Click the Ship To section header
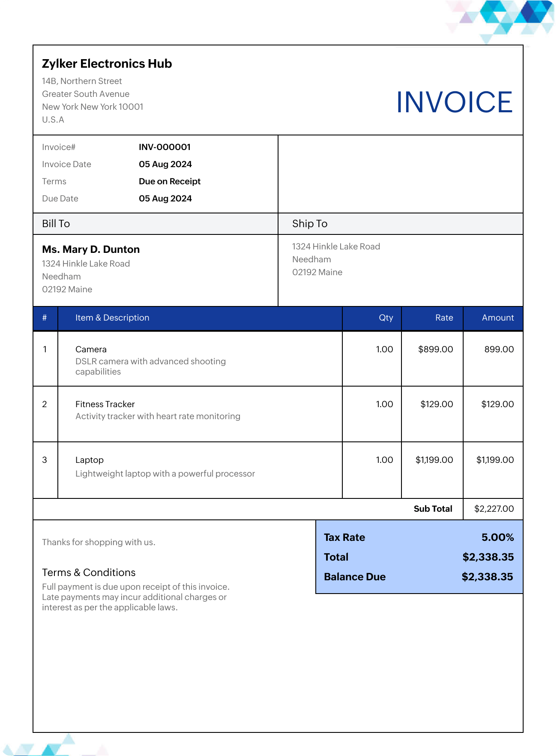Screen dimensions: 557x756 click(x=309, y=224)
